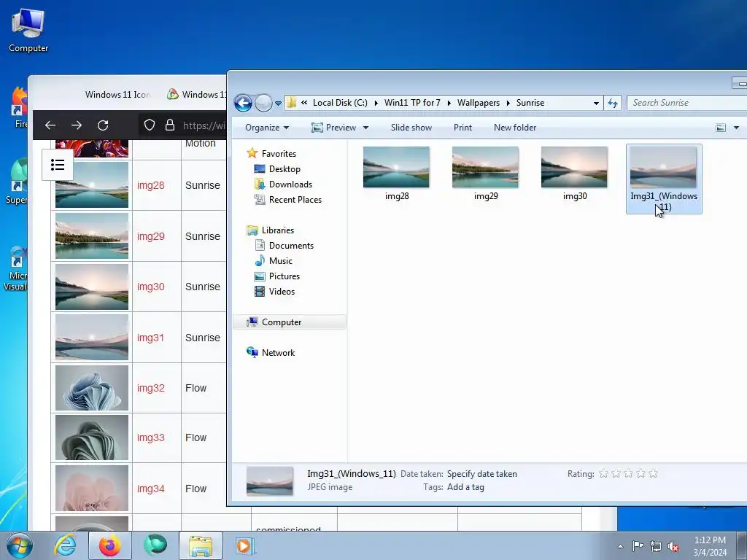The height and width of the screenshot is (560, 747).
Task: Open the Windows Start button
Action: (19, 545)
